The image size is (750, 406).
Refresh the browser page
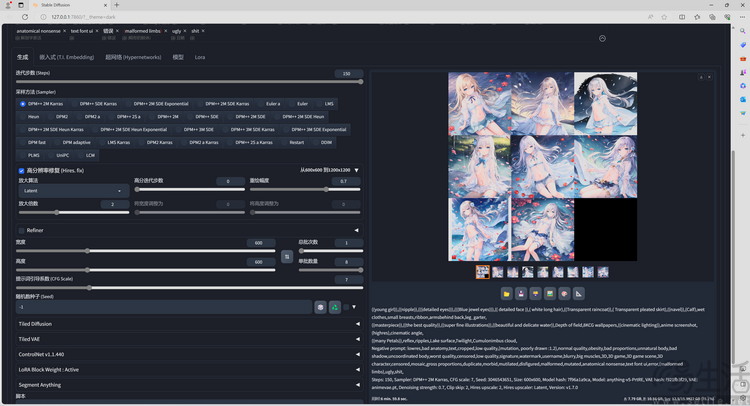coord(25,17)
